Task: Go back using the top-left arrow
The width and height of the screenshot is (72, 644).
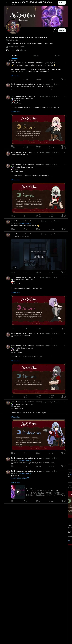Action: click(7, 3)
